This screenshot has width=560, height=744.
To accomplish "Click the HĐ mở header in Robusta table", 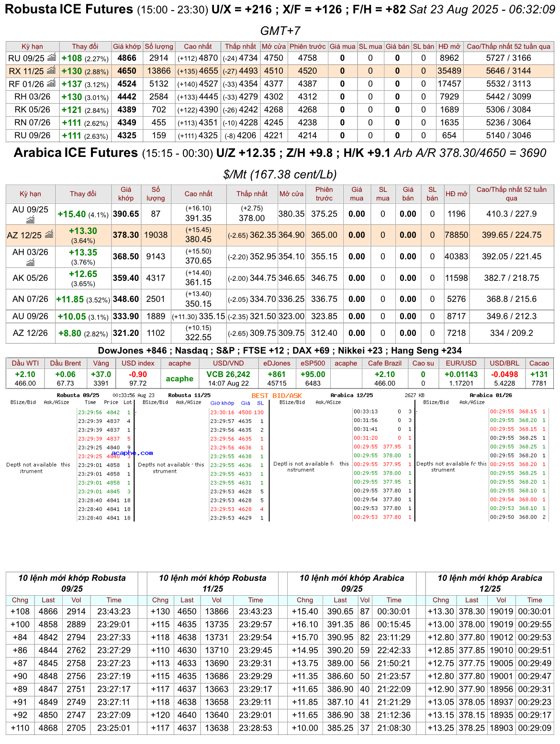I will point(449,46).
